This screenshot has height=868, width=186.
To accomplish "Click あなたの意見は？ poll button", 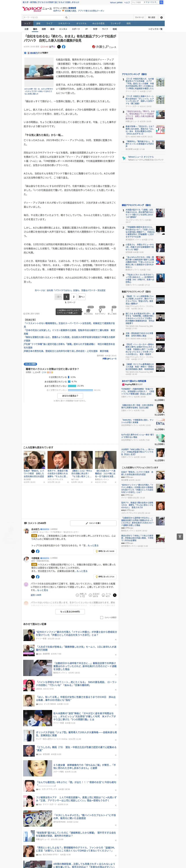I will tap(70, 396).
